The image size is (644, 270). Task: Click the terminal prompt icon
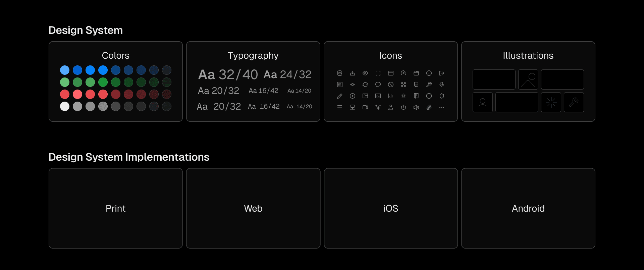pos(378,96)
